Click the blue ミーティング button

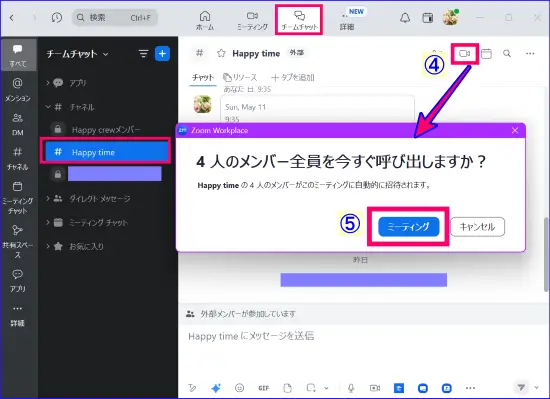tap(409, 227)
